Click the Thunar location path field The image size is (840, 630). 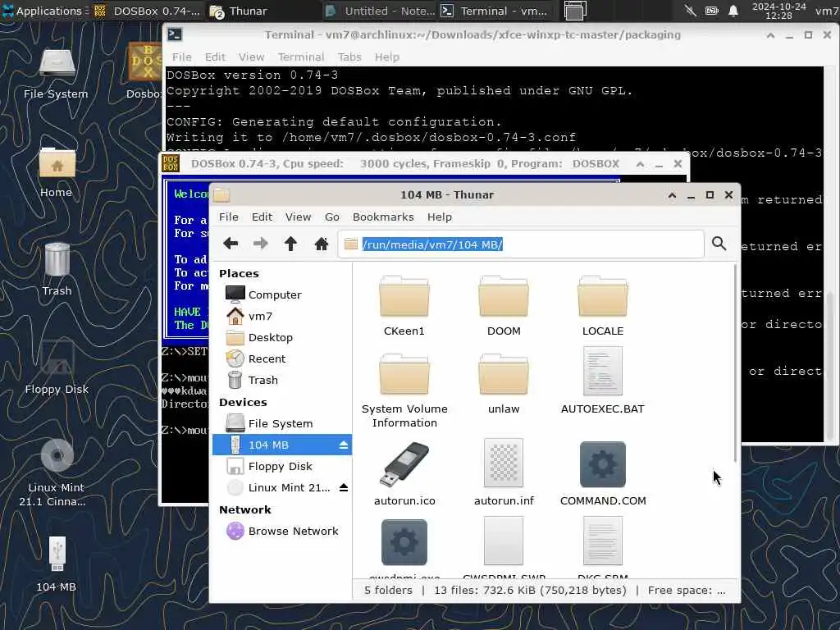tap(521, 244)
